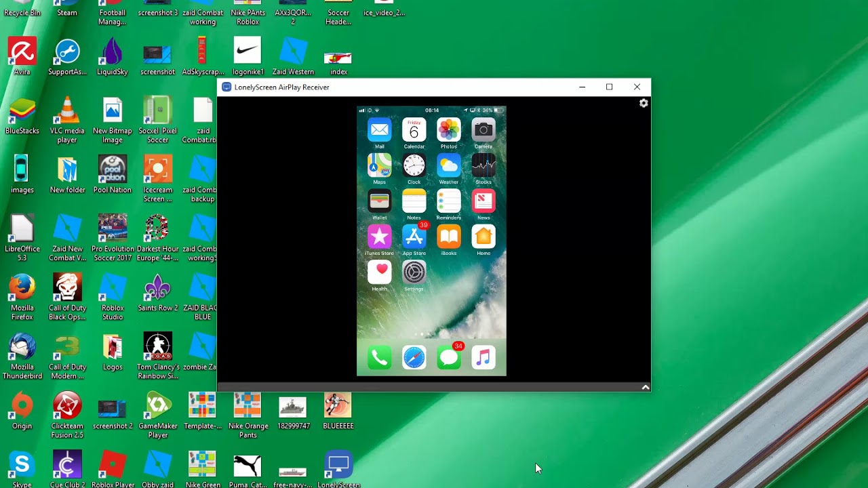
Task: Select the Zaid Western desktop shortcut
Action: point(293,57)
